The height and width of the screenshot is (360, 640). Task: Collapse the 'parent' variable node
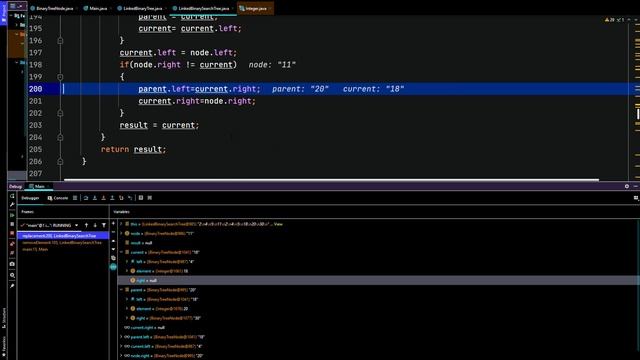pos(121,290)
